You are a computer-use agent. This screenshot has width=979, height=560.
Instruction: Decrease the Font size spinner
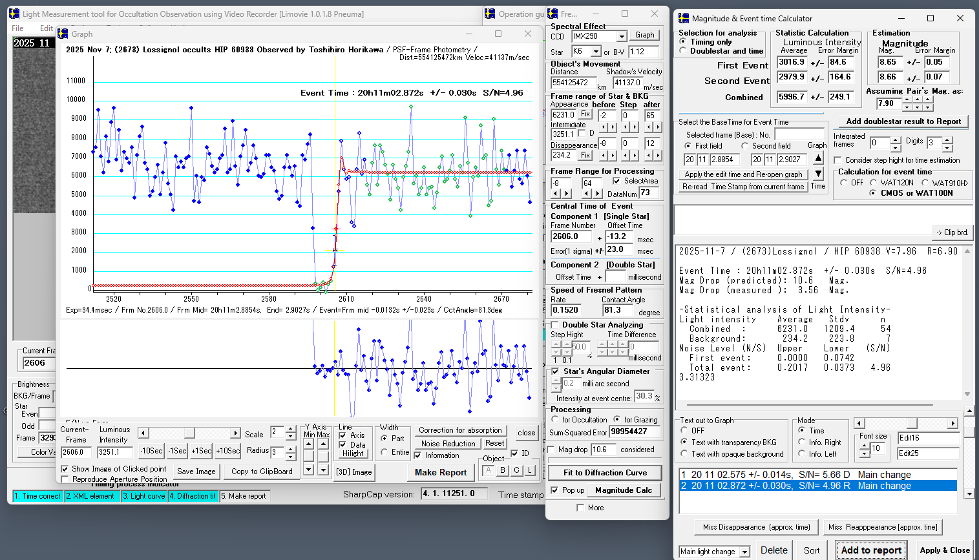(x=865, y=454)
